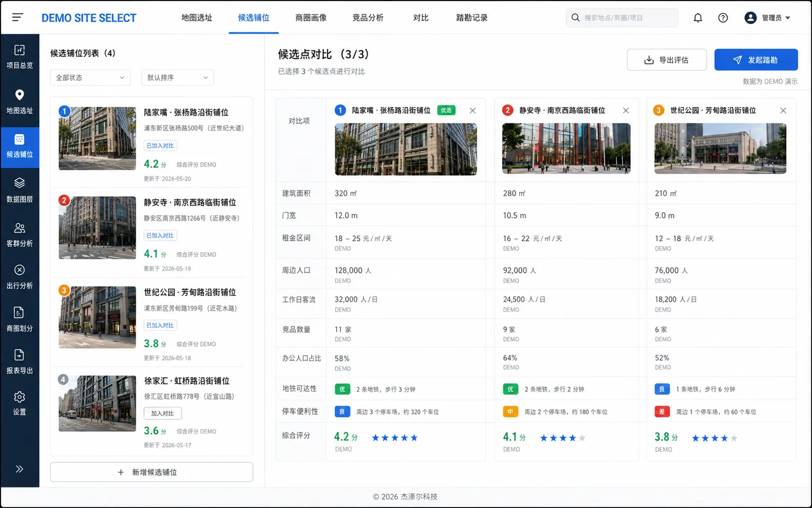Toggle 已加入对比 on 陆家嘴·张杨路沿街铺位 card

click(x=160, y=145)
